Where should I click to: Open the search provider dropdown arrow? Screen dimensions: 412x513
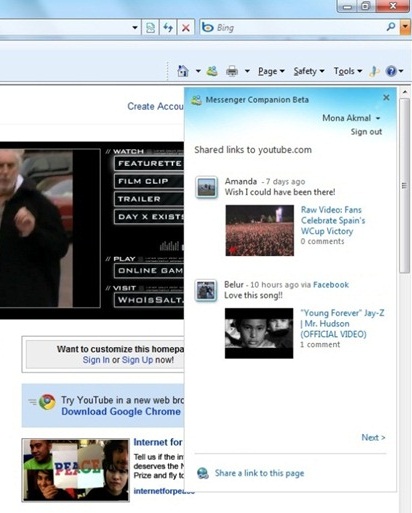click(x=405, y=27)
